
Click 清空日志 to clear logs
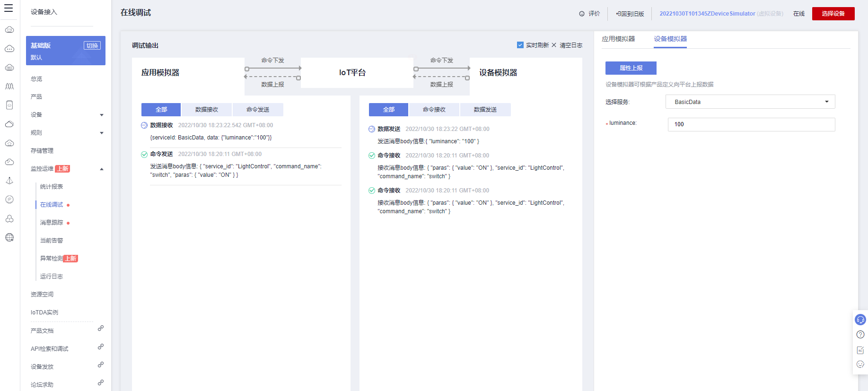pos(571,45)
